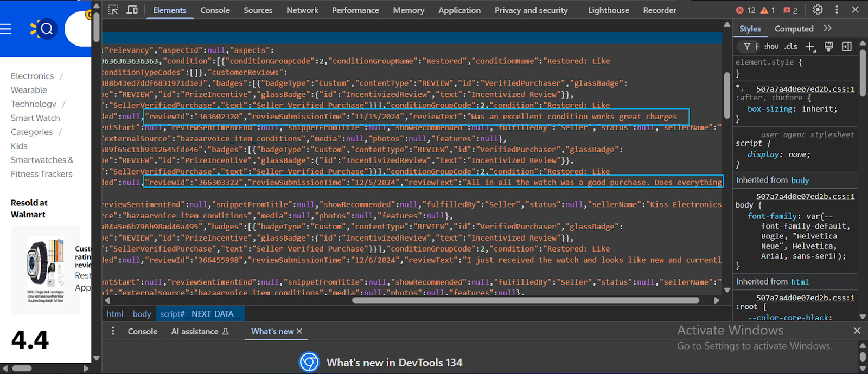868x374 pixels.
Task: Click the Elements horizontal scrollbar thumb
Action: click(525, 300)
